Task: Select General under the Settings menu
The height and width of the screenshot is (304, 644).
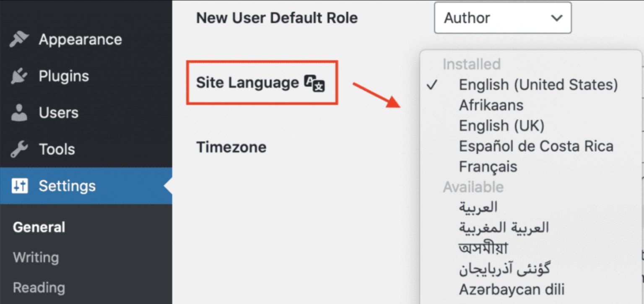Action: point(39,227)
